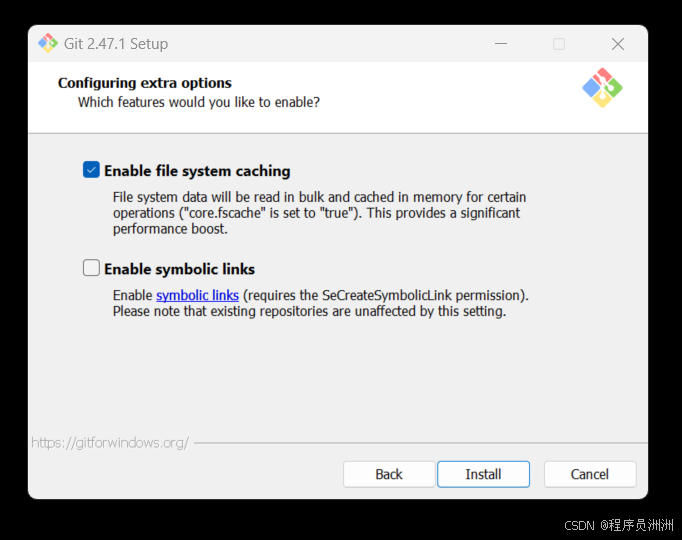Check the Enable symbolic links checkbox
682x540 pixels.
(x=91, y=268)
